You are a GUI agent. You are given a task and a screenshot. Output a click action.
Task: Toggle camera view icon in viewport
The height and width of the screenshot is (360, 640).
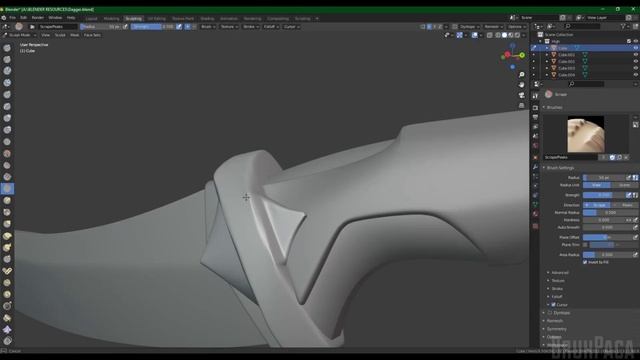(x=522, y=95)
